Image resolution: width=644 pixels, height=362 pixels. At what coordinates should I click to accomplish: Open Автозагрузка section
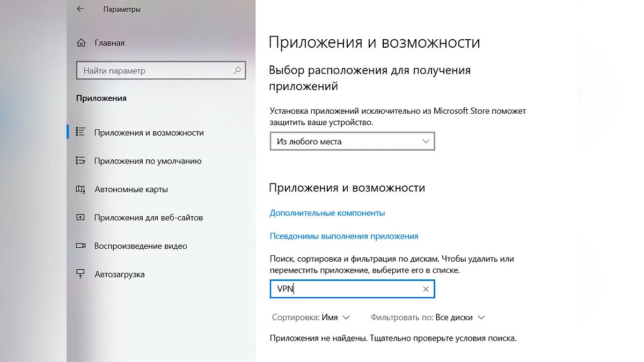pos(120,274)
